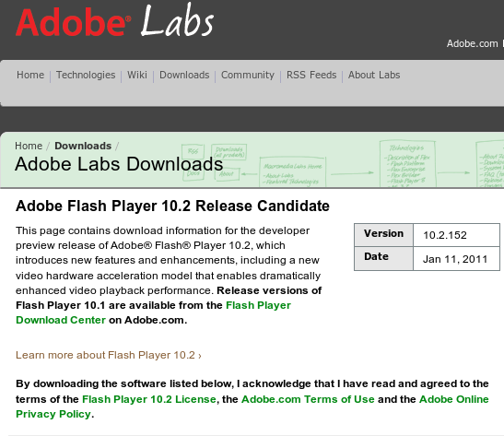Click Adobe Labs Downloads page title
The height and width of the screenshot is (436, 504).
click(119, 164)
